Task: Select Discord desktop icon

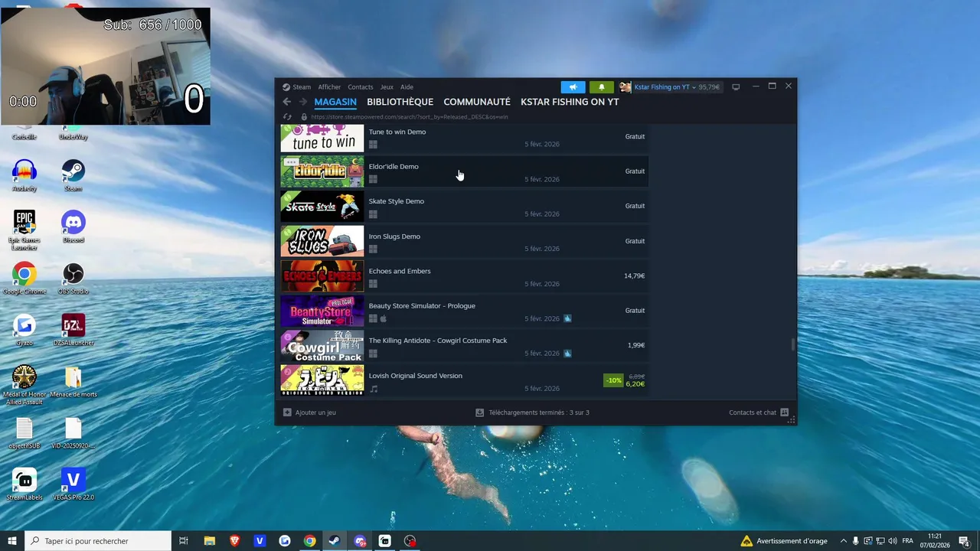Action: [73, 227]
